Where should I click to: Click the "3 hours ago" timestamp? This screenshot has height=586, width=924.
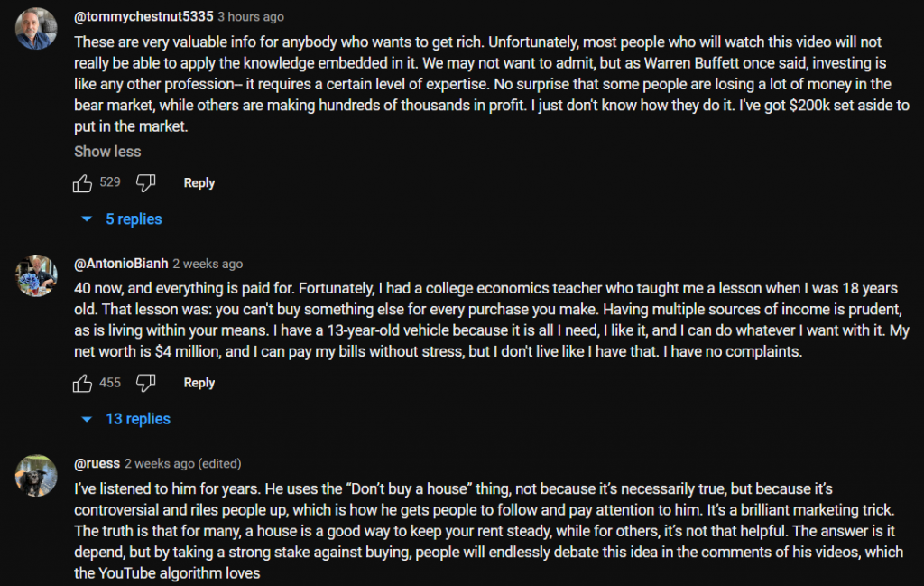point(253,16)
